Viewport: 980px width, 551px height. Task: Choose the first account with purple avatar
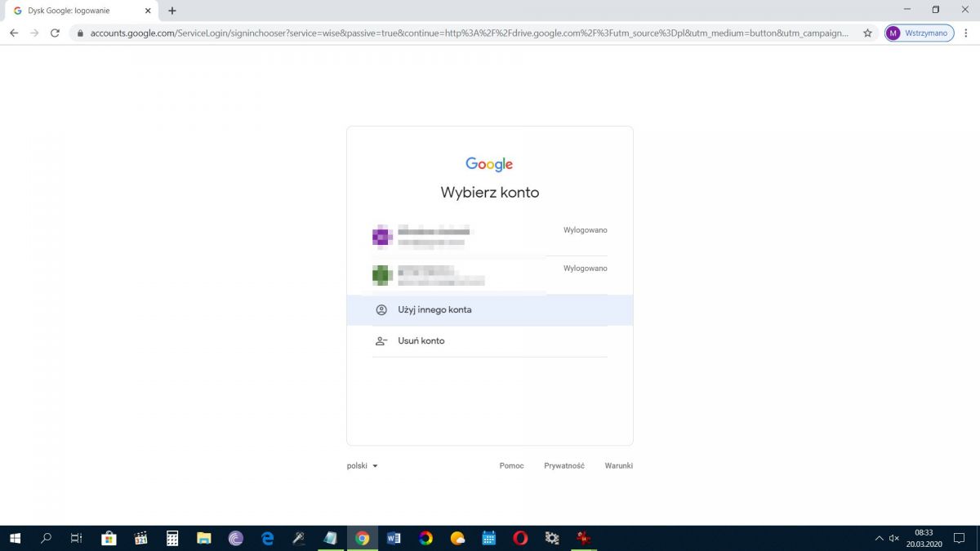click(489, 237)
